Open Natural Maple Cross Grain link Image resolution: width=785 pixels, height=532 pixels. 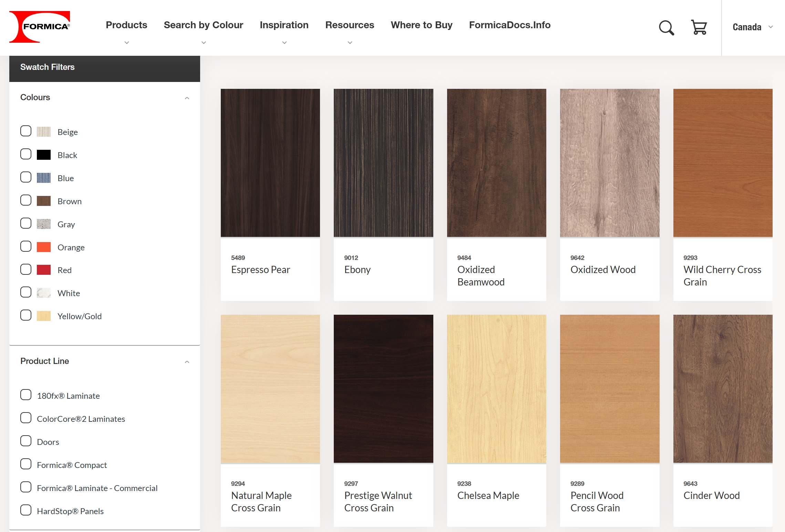pyautogui.click(x=261, y=502)
